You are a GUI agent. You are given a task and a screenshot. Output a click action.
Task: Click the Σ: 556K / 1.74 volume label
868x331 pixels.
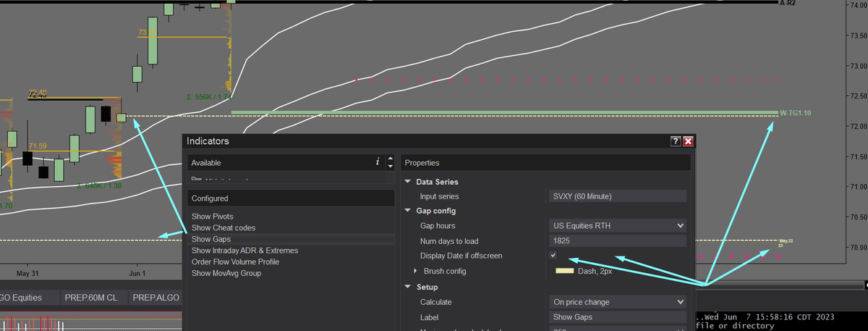tap(208, 96)
